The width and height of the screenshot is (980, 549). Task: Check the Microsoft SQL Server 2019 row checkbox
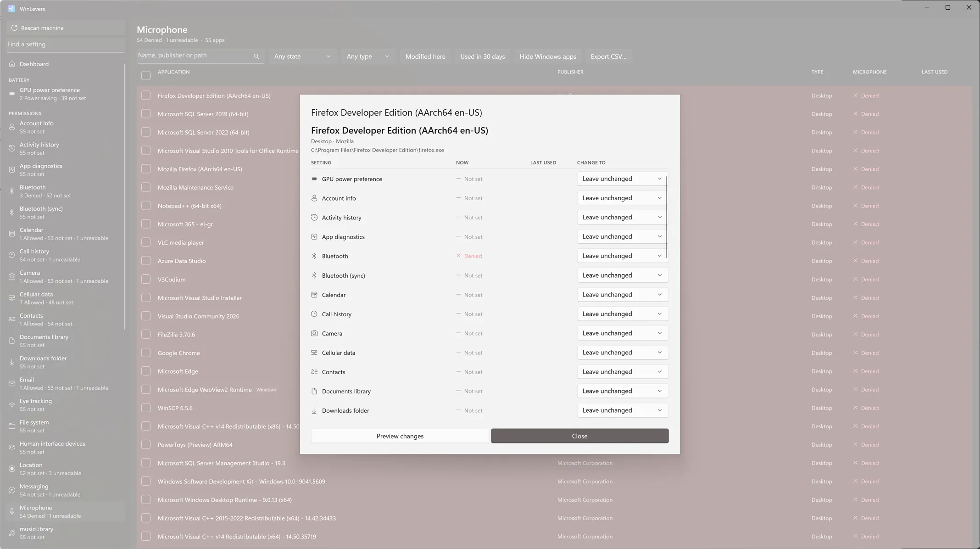click(x=146, y=114)
